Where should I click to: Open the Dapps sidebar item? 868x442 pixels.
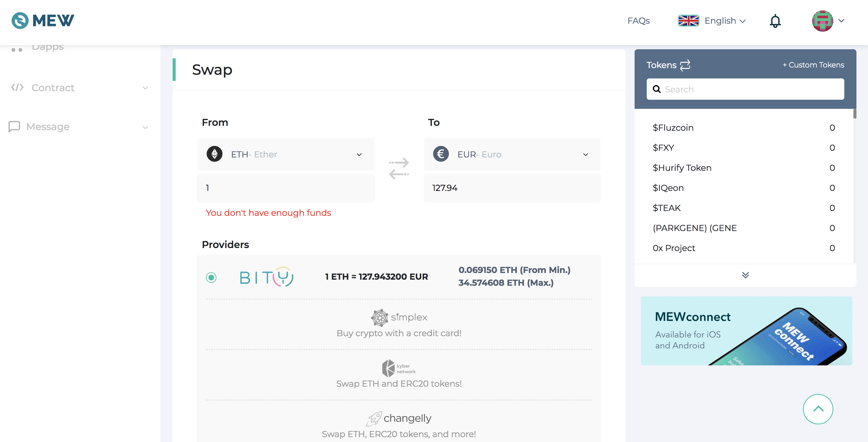(x=47, y=47)
